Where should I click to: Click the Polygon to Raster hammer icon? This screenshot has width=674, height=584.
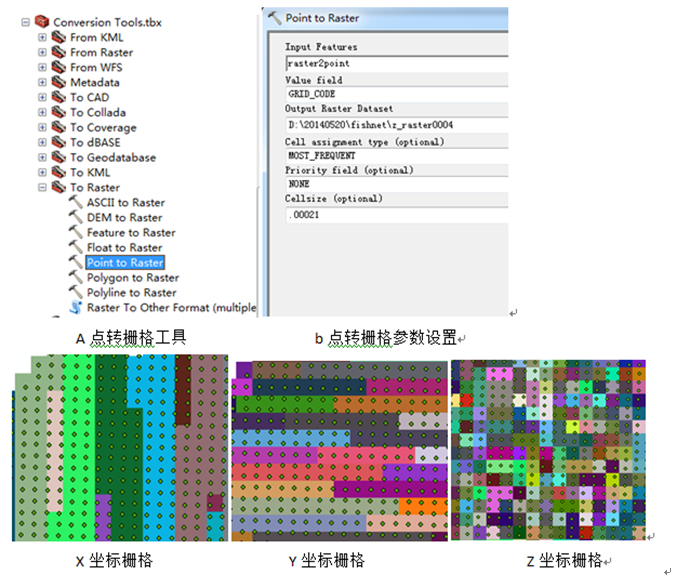click(76, 277)
